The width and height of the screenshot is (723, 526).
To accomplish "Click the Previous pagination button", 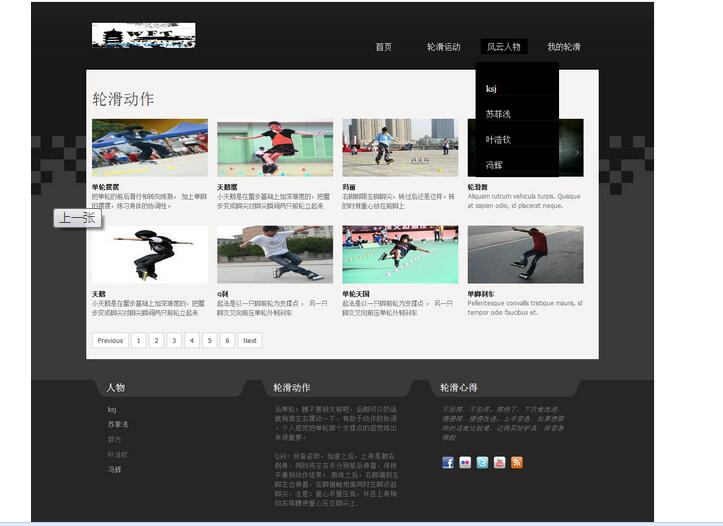I will pyautogui.click(x=110, y=340).
